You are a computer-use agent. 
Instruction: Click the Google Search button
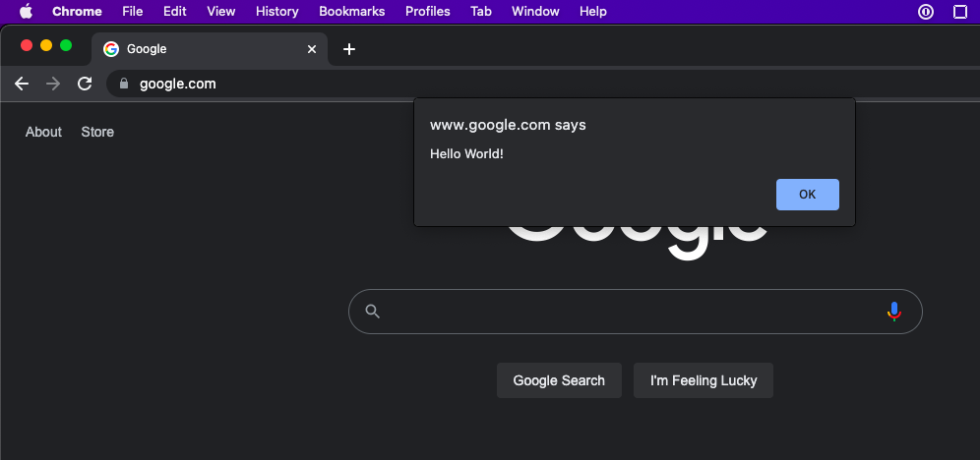pyautogui.click(x=559, y=380)
